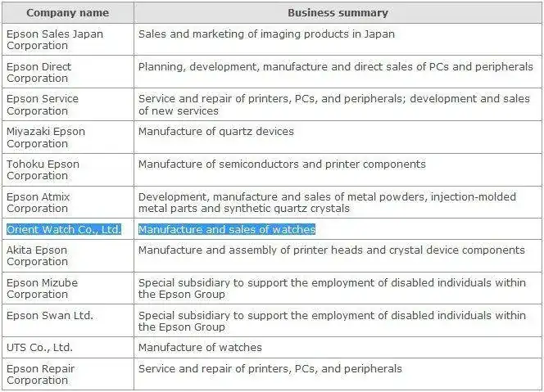
Task: Click the Company name column header
Action: 67,12
